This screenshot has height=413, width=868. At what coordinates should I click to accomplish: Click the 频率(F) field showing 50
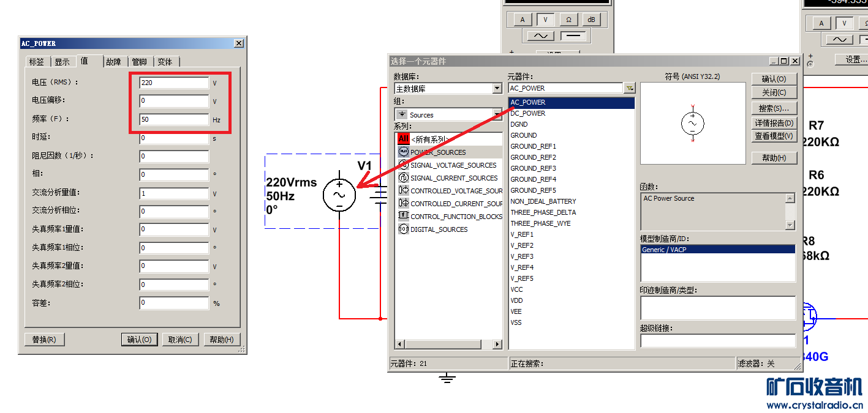(x=174, y=119)
